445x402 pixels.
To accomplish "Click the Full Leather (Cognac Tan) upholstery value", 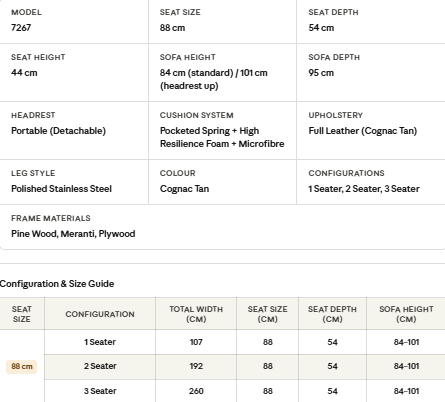I will pyautogui.click(x=363, y=131).
